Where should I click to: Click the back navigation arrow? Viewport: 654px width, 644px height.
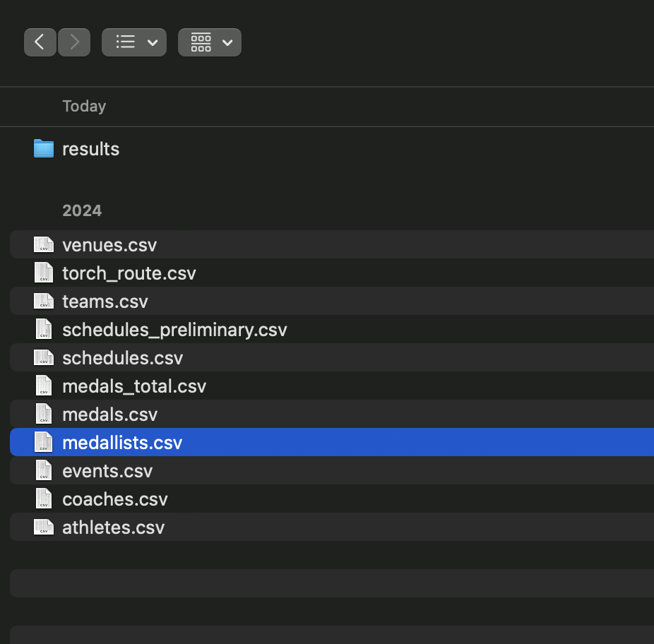coord(40,42)
